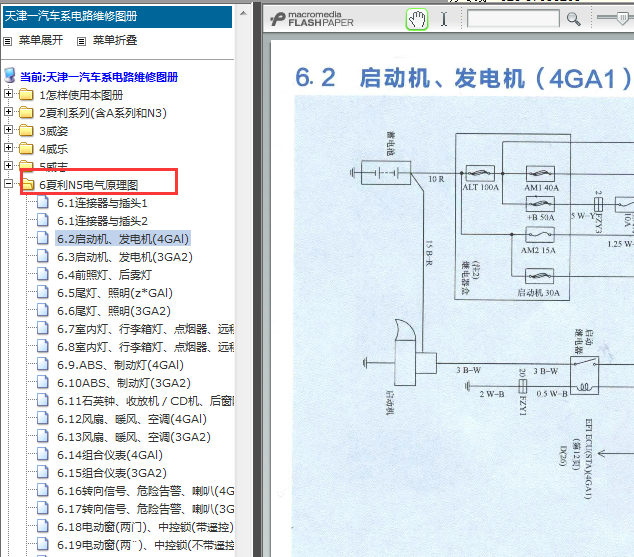Expand the 4威乐 folder node

pyautogui.click(x=8, y=148)
